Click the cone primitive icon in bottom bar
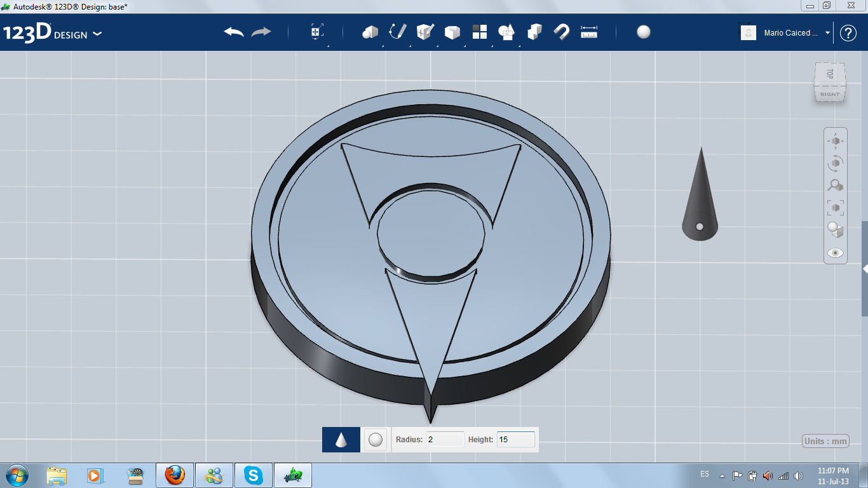Image resolution: width=868 pixels, height=488 pixels. (x=341, y=440)
